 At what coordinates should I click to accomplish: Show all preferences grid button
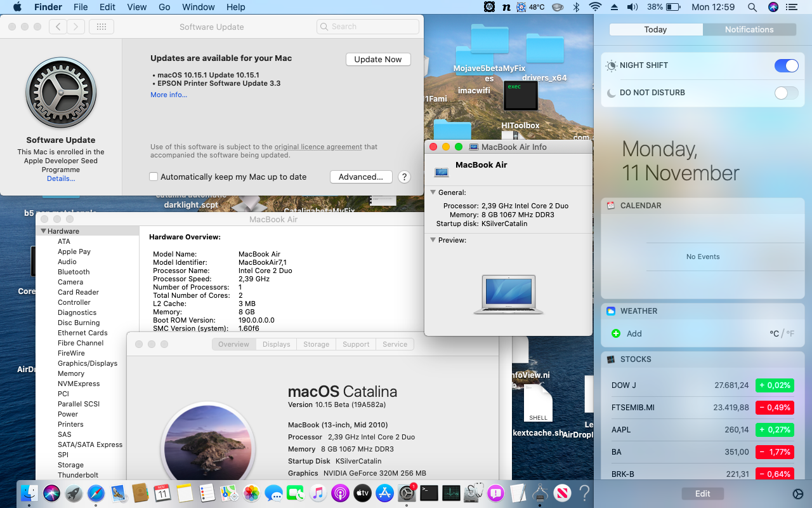[101, 27]
